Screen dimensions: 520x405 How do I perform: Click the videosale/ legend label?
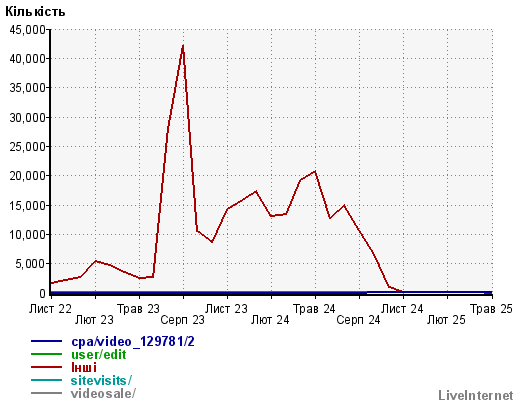(103, 394)
